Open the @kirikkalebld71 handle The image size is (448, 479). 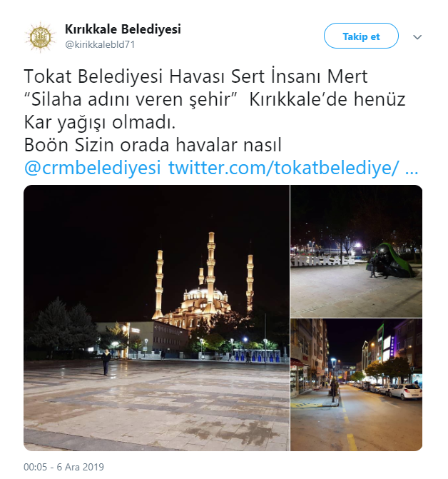[x=100, y=44]
